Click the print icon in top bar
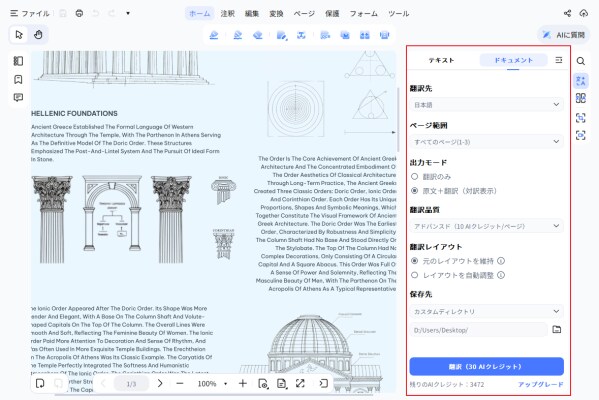 point(79,13)
